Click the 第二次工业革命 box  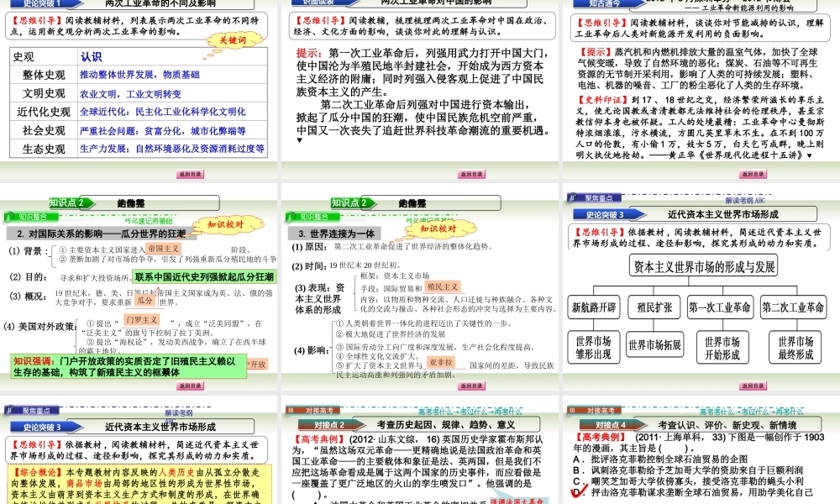pyautogui.click(x=792, y=307)
